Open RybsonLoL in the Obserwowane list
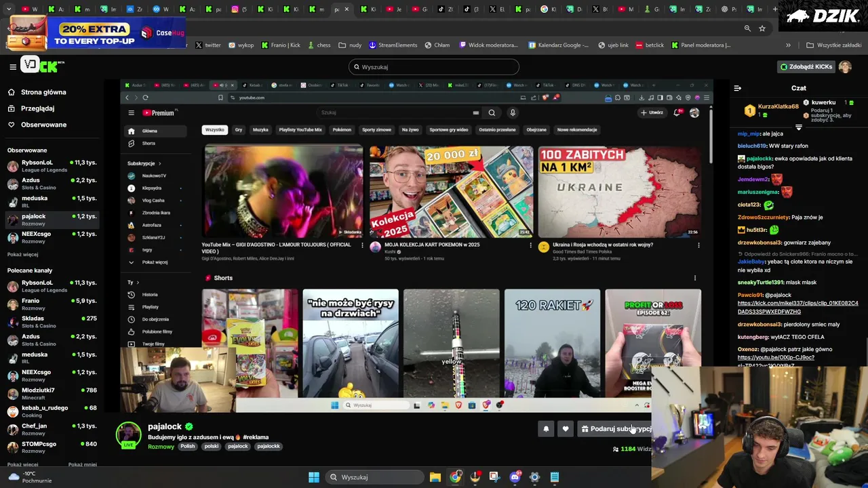868x488 pixels. coord(52,166)
